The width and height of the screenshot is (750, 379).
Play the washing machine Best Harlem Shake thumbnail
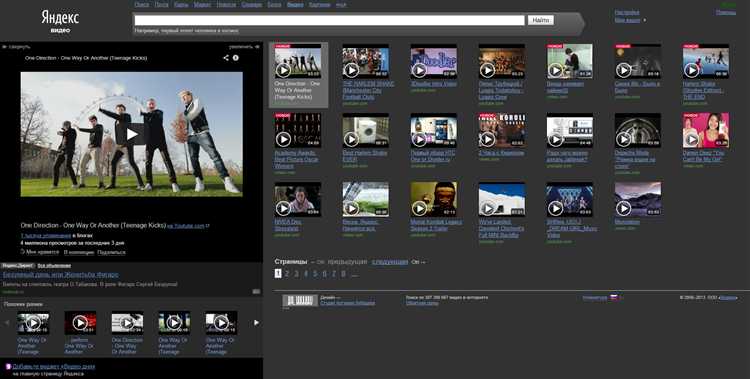[365, 130]
